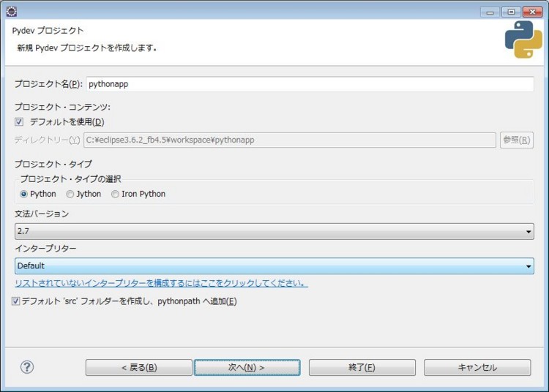Click the プロジェクト名 input field
Screen dimensions: 549x392
point(310,84)
